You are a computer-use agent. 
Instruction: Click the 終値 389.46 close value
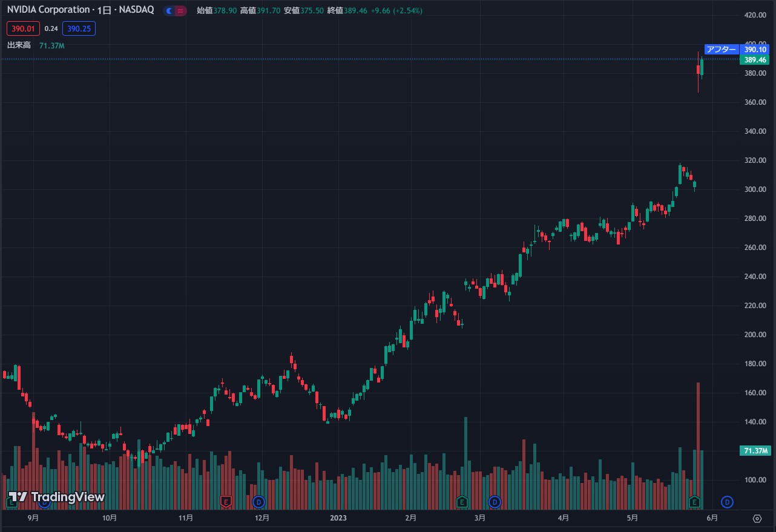[347, 11]
